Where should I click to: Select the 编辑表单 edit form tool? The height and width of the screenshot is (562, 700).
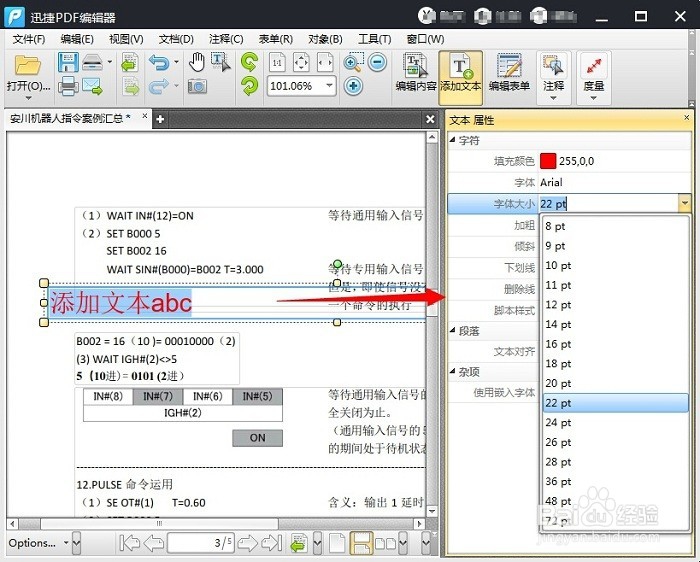pyautogui.click(x=509, y=72)
